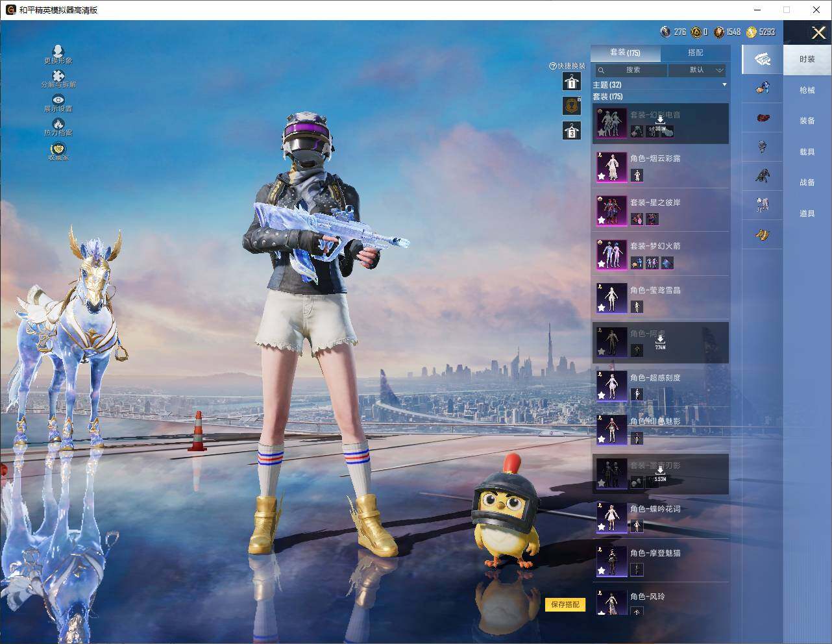Screen dimensions: 832x644
Task: Open the 默认 sort dropdown
Action: [697, 70]
